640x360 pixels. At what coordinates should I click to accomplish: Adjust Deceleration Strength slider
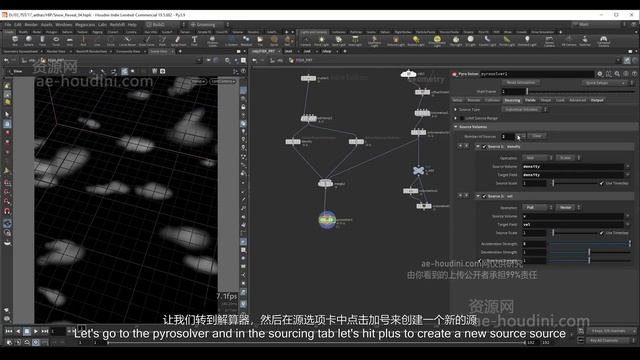[590, 252]
